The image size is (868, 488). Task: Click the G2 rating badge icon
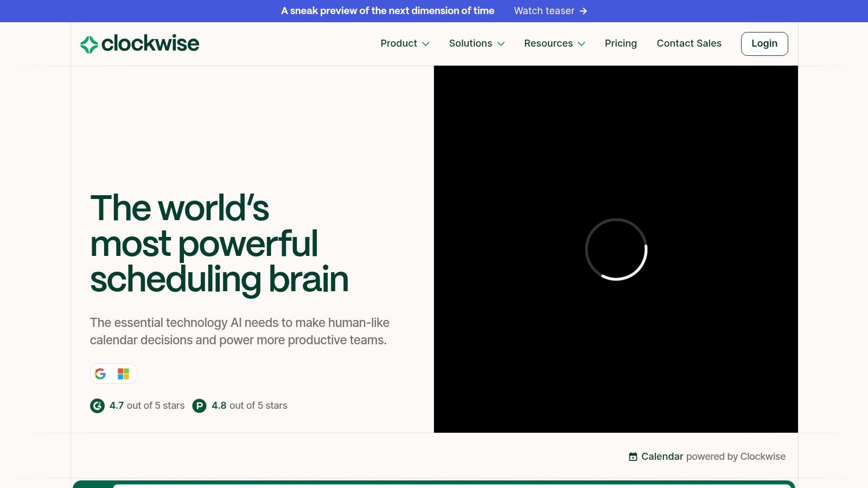point(97,406)
